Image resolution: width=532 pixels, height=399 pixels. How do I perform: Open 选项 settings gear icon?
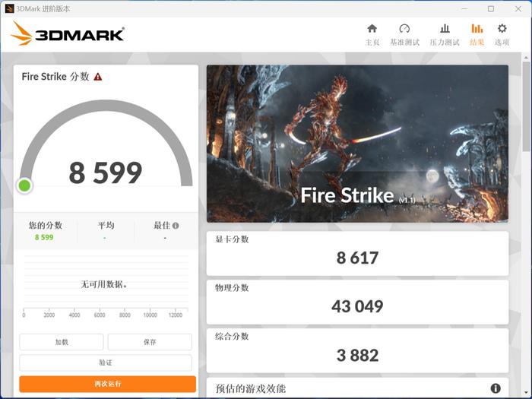coord(502,29)
